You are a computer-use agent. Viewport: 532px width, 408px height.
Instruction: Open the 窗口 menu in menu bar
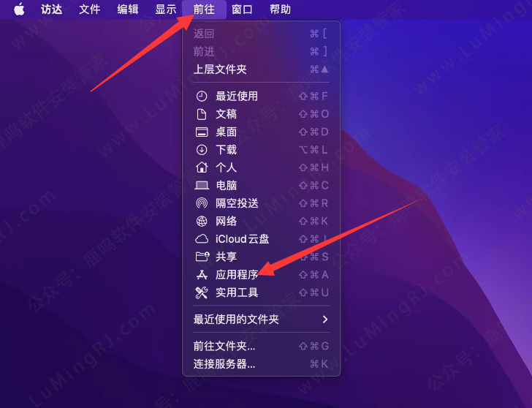[x=242, y=10]
